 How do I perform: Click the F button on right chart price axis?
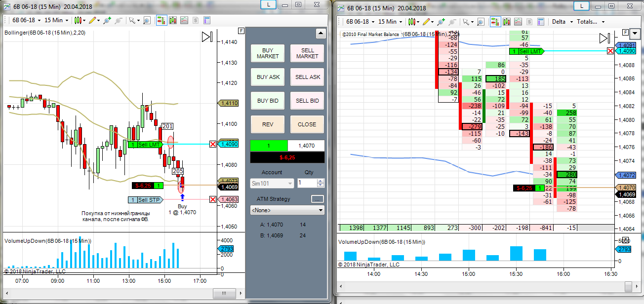coord(626,33)
